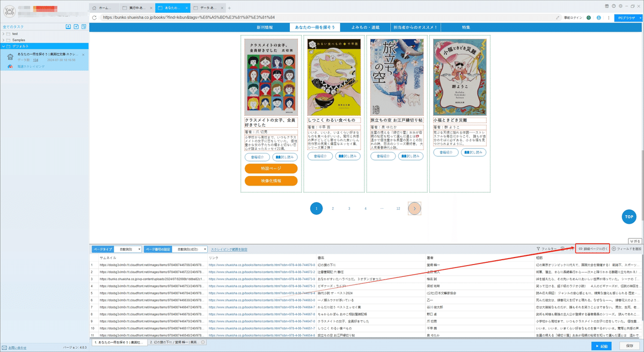Viewport: 644px width, 352px height.
Task: Click the TOP scroll-to-top round button
Action: 629,216
